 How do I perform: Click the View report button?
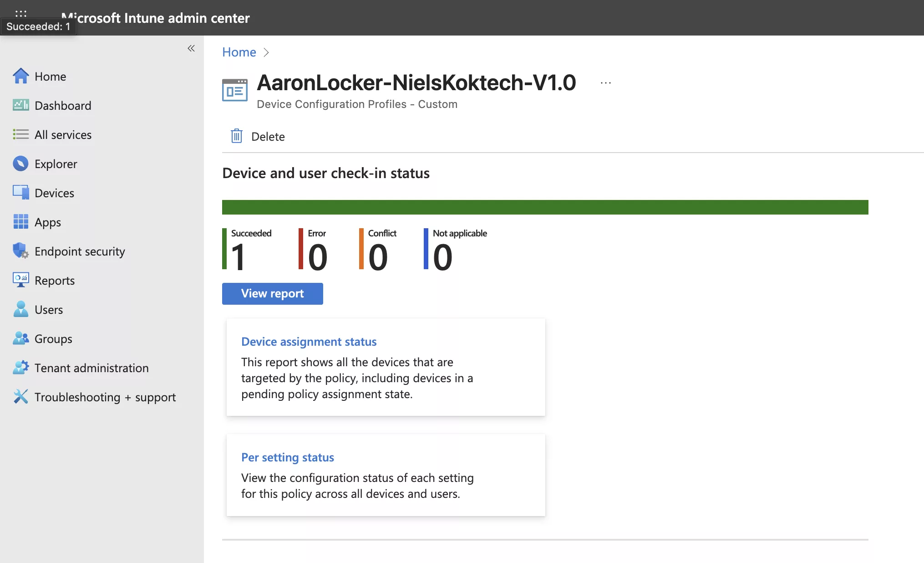[x=272, y=293]
